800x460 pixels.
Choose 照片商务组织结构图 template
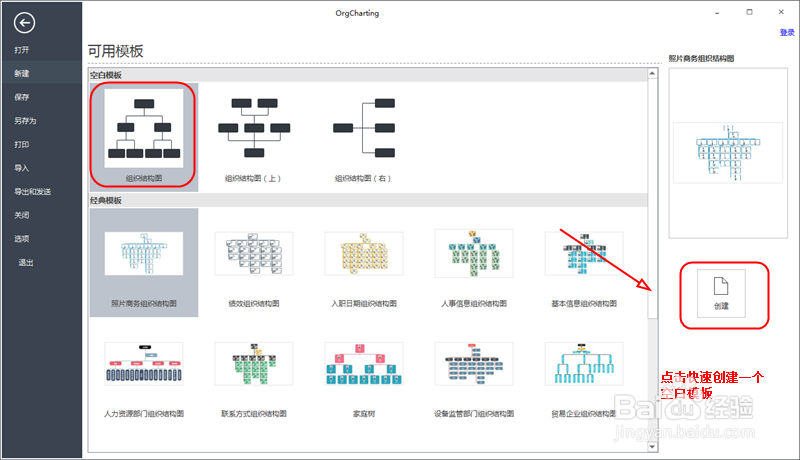(144, 262)
